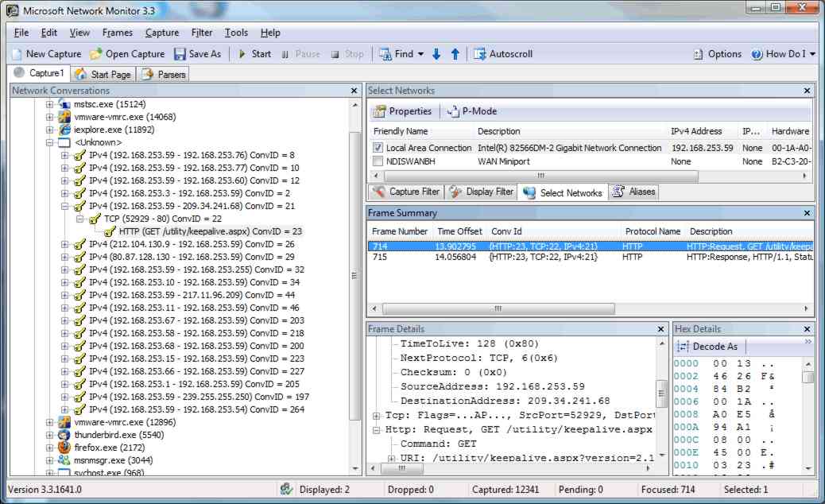Click the Properties icon in Select Networks
The height and width of the screenshot is (504, 825).
[x=379, y=111]
